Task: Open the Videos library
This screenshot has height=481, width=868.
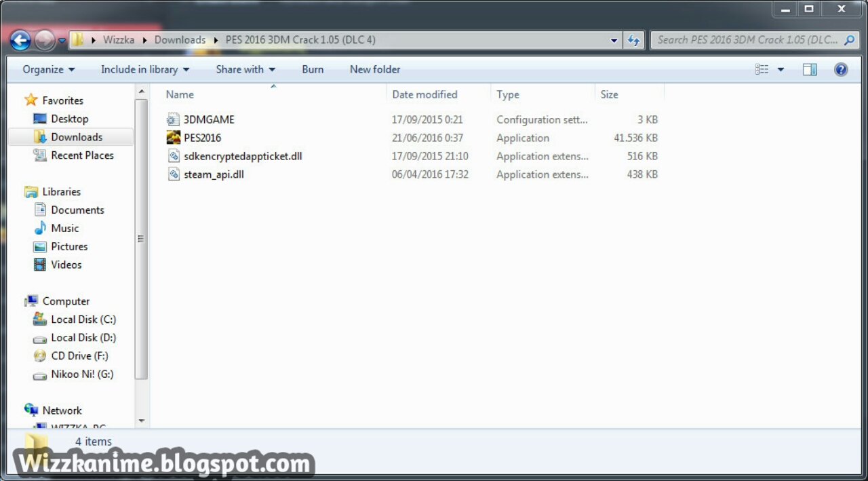Action: click(x=66, y=265)
